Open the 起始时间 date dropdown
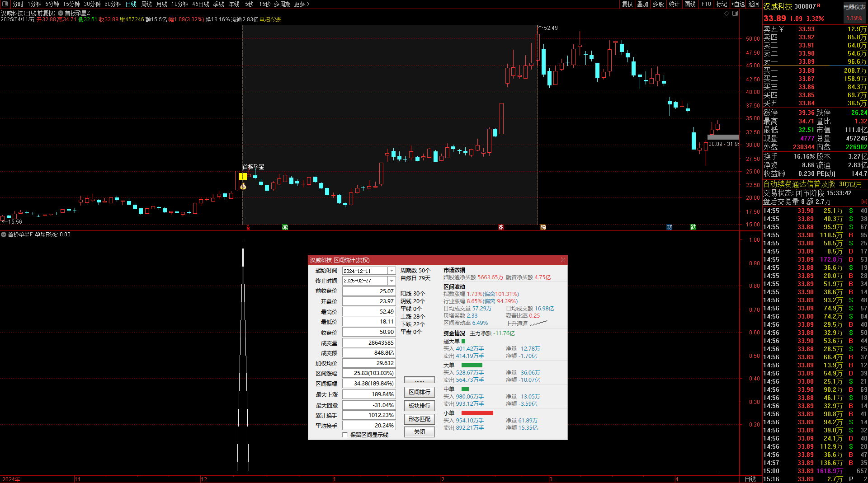 tap(392, 271)
